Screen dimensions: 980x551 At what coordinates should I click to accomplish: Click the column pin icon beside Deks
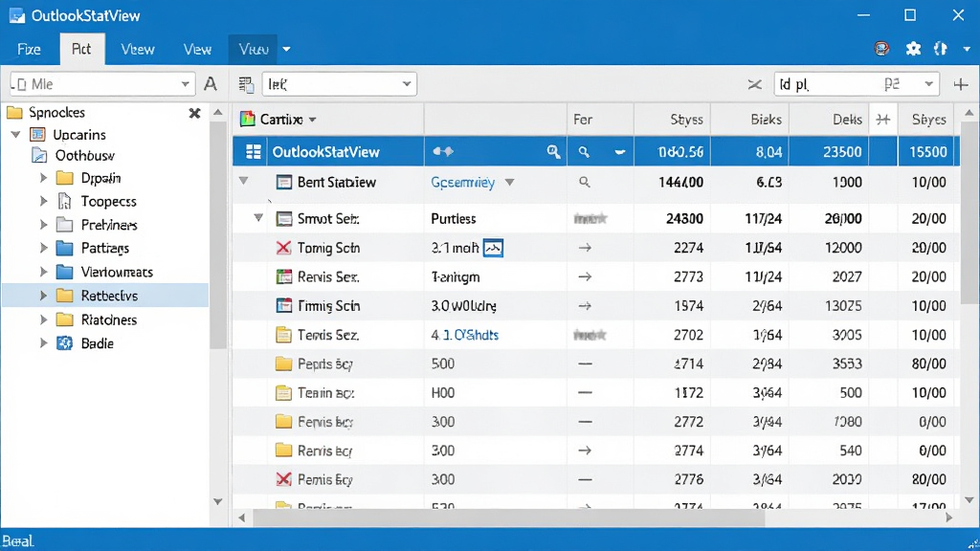tap(883, 120)
